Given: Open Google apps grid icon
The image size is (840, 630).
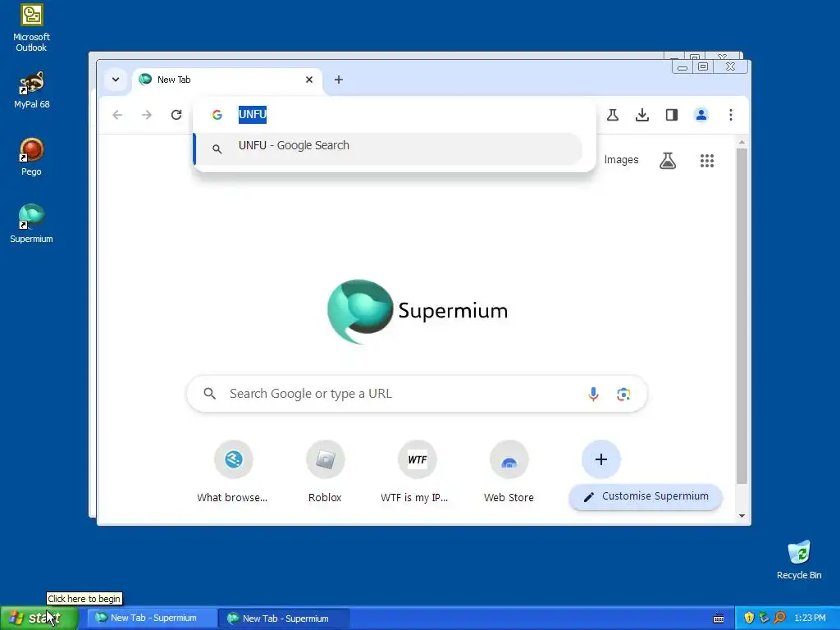Looking at the screenshot, I should pos(707,161).
